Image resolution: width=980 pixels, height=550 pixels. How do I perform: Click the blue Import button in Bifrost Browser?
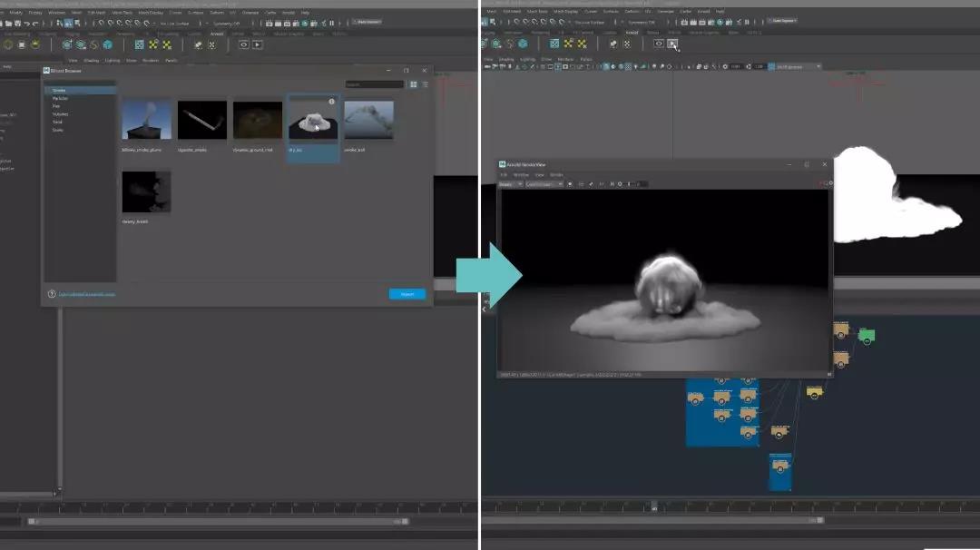tap(407, 294)
